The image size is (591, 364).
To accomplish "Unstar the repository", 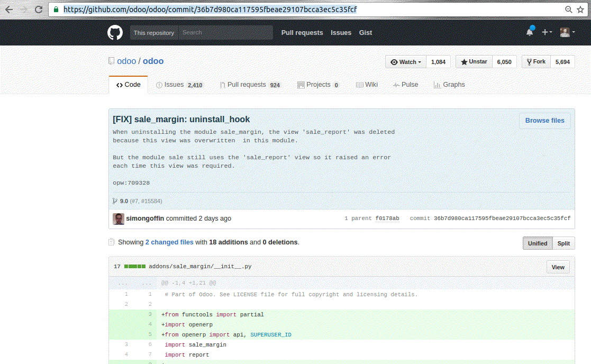I will [x=474, y=62].
